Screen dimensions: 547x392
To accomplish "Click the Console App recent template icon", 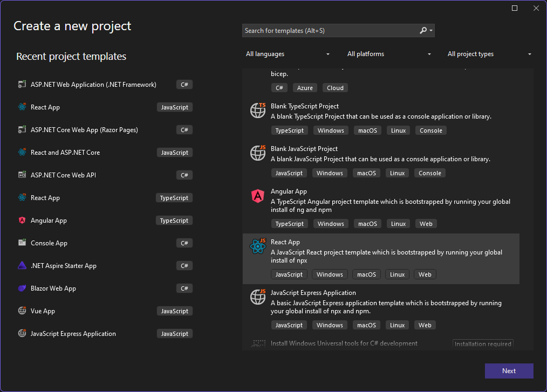I will click(22, 243).
